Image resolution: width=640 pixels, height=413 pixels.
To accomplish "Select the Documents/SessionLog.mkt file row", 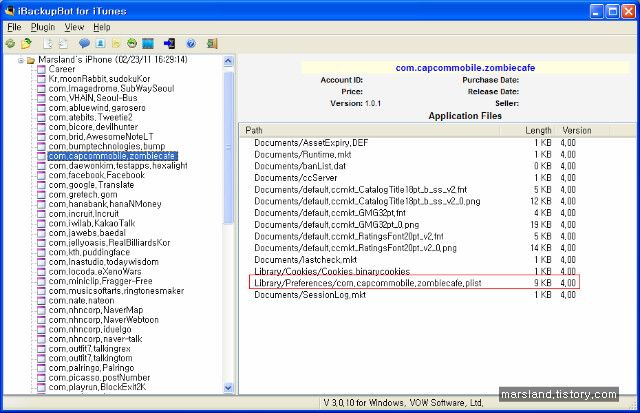I will point(415,295).
